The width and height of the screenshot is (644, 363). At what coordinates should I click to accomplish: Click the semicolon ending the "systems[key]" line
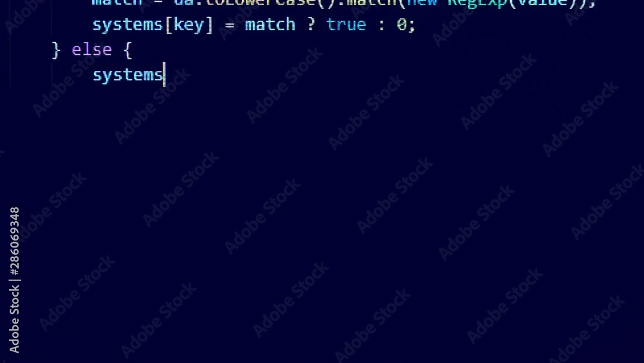pyautogui.click(x=412, y=26)
